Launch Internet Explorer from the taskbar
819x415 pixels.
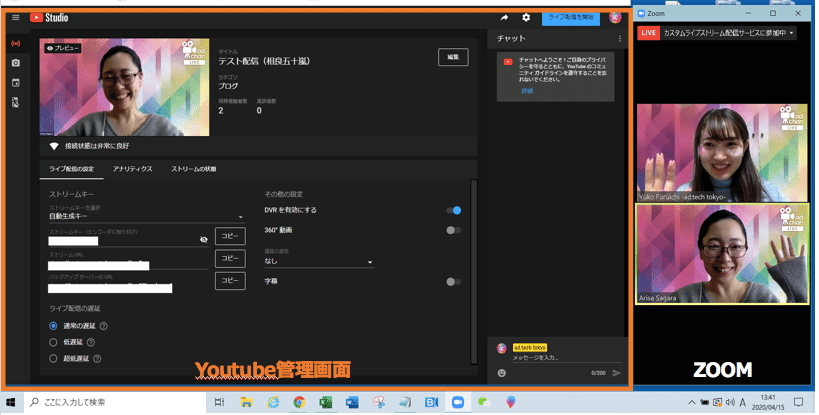pyautogui.click(x=273, y=402)
